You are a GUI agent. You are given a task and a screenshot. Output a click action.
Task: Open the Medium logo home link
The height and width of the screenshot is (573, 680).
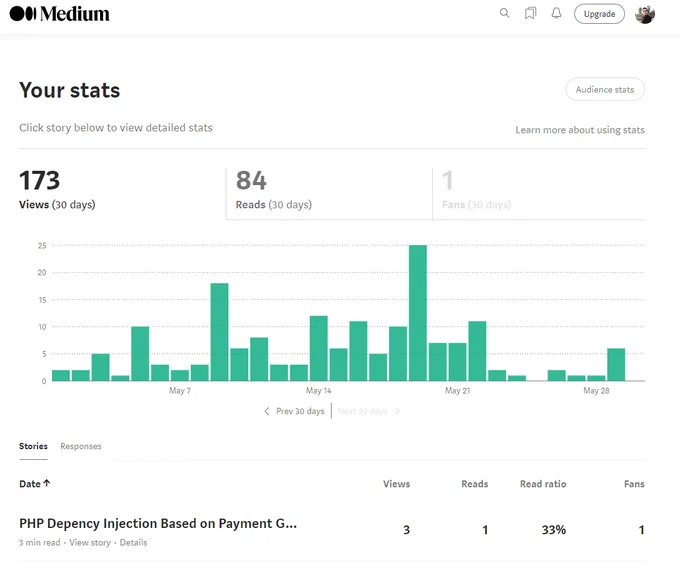pyautogui.click(x=59, y=14)
